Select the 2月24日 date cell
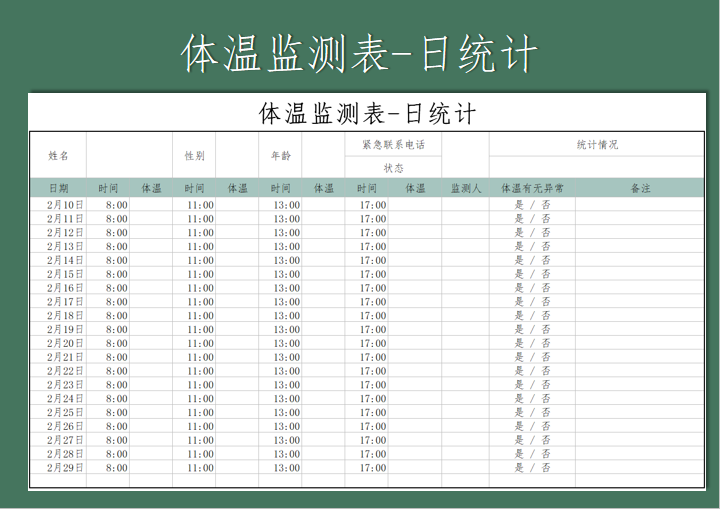 point(58,398)
